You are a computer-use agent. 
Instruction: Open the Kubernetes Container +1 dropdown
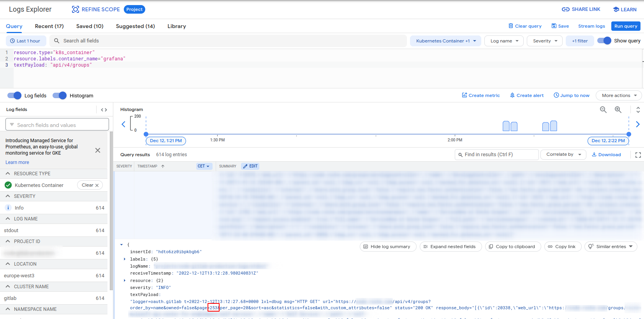(x=446, y=41)
